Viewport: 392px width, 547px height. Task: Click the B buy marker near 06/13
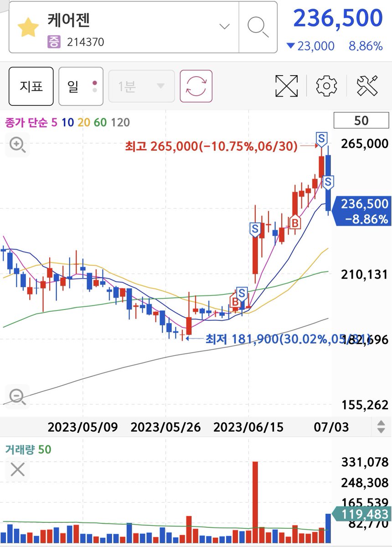point(235,301)
